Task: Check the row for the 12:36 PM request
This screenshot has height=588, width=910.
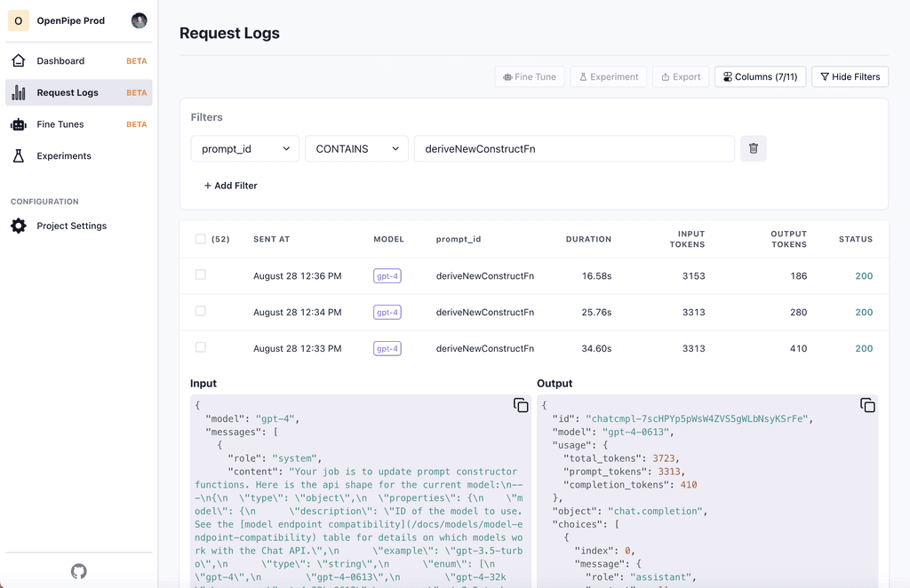Action: (x=200, y=275)
